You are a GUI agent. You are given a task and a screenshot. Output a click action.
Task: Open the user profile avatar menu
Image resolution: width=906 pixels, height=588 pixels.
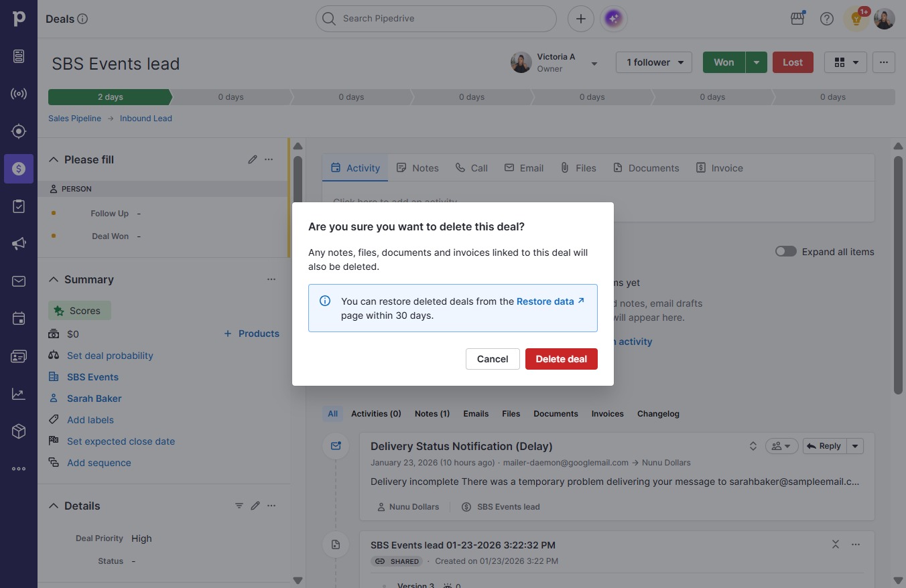click(x=885, y=19)
